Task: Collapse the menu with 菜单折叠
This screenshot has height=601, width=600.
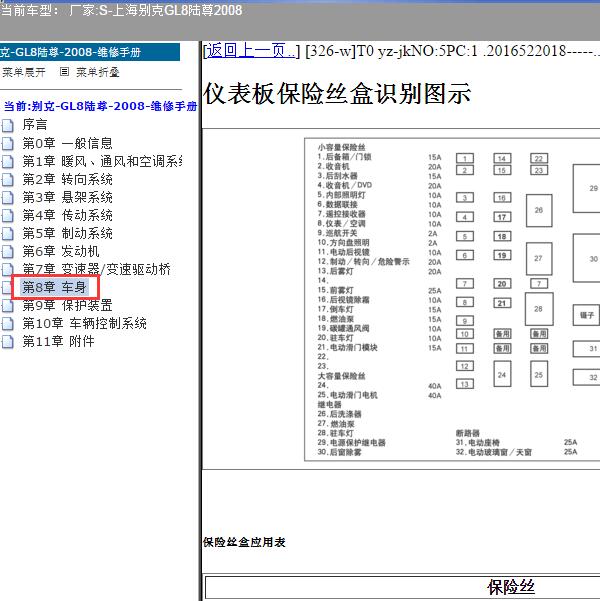Action: pyautogui.click(x=98, y=72)
